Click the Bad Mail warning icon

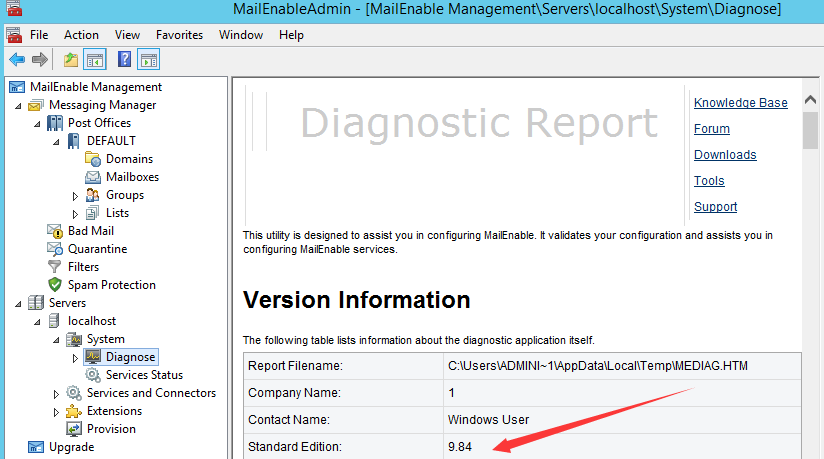(55, 231)
